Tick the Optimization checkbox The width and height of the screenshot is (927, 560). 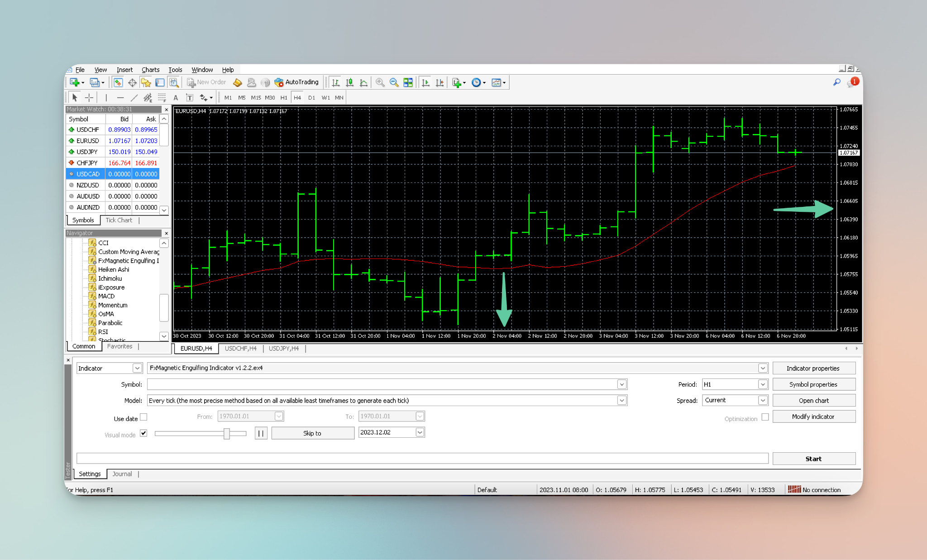click(765, 417)
